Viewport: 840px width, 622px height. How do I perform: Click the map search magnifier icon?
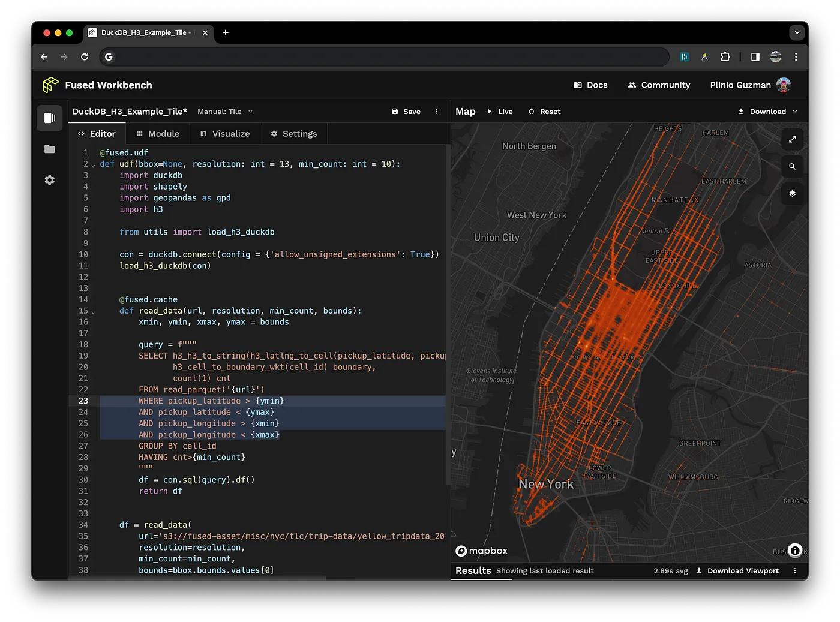(792, 166)
